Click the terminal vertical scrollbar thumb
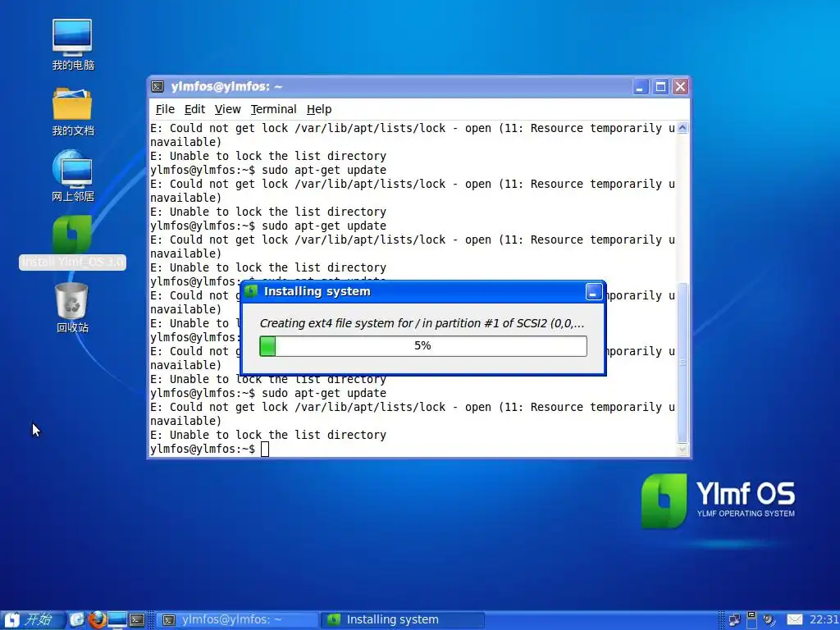This screenshot has height=630, width=840. (682, 363)
